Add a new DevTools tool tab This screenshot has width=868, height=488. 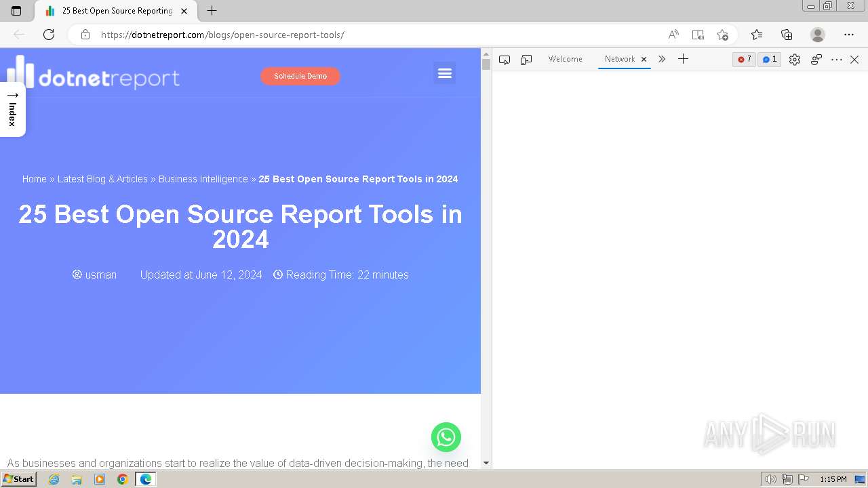click(x=683, y=60)
